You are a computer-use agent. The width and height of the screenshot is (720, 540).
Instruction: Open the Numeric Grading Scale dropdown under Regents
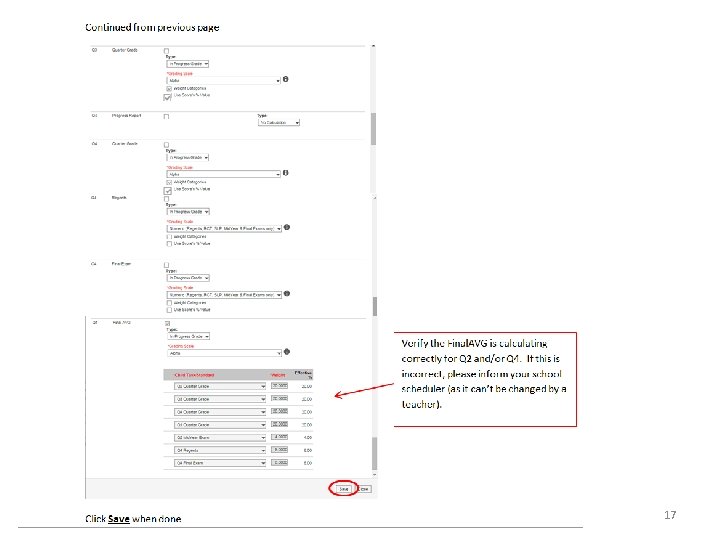(225, 229)
